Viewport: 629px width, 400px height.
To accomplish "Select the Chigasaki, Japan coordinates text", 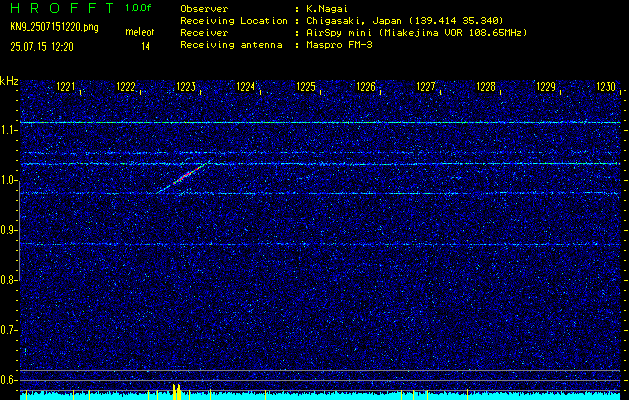I will pos(405,20).
